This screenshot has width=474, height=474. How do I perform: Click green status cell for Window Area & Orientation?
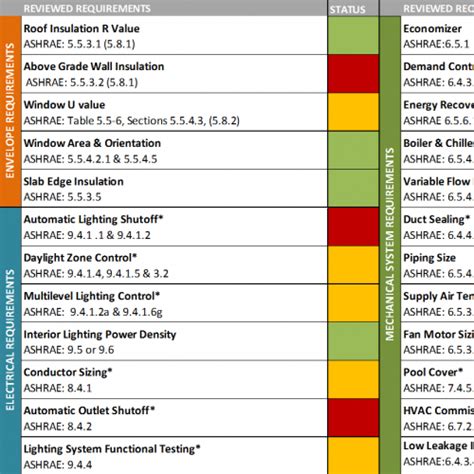(x=353, y=151)
